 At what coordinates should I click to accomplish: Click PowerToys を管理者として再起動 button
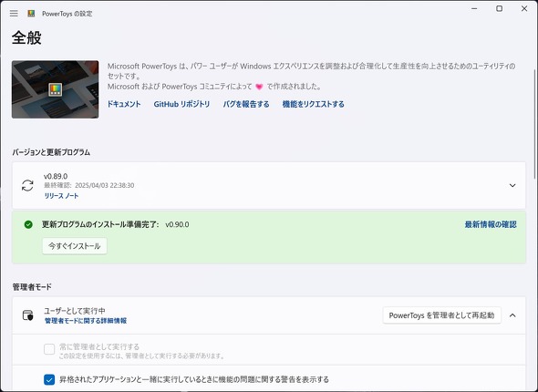click(x=441, y=315)
